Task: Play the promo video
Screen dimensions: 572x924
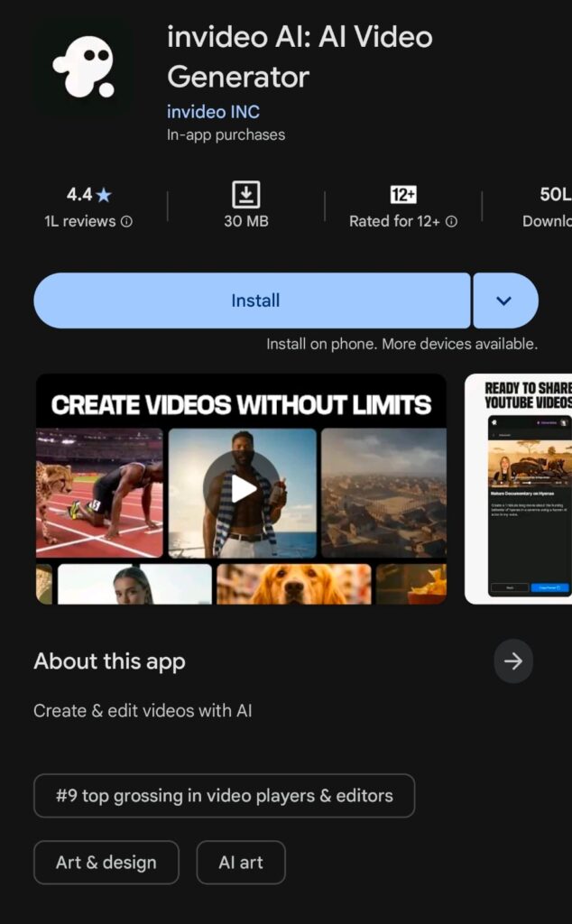Action: [x=242, y=489]
